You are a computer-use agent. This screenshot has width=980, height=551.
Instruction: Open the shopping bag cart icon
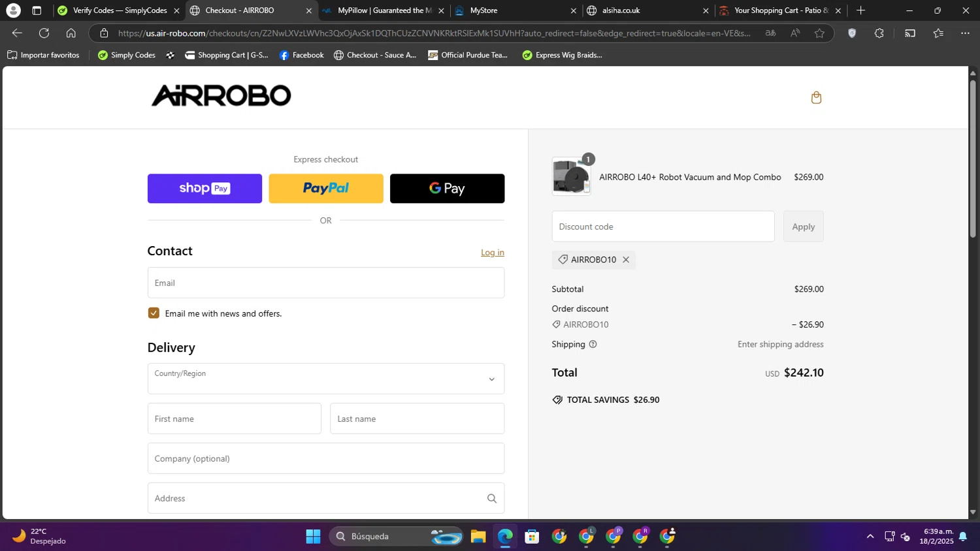coord(816,98)
